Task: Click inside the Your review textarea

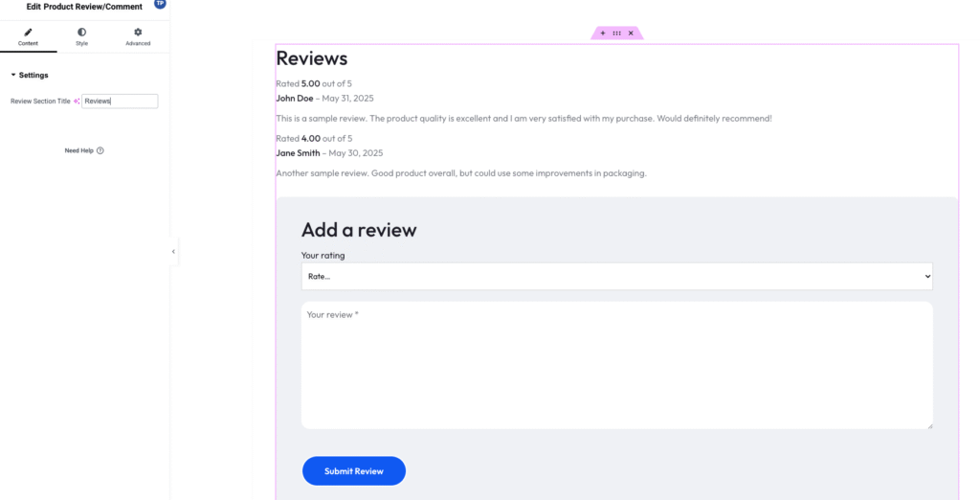Action: click(617, 366)
